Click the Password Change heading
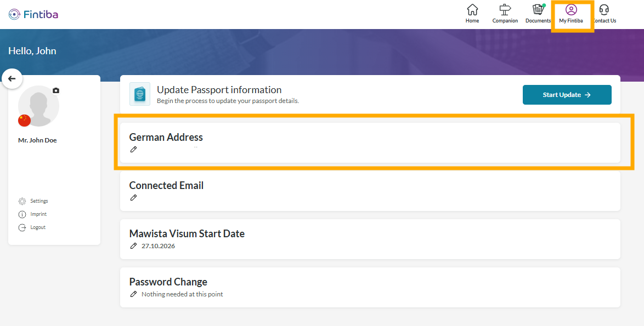644x326 pixels. (168, 282)
